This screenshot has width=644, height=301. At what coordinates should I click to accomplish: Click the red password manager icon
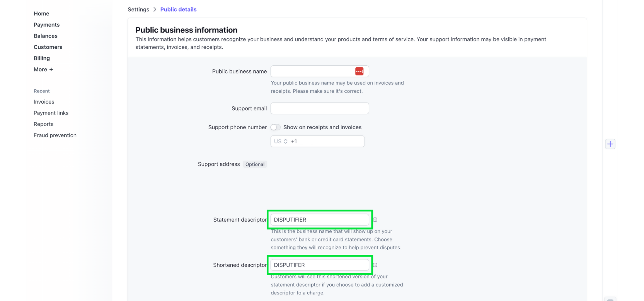tap(359, 71)
